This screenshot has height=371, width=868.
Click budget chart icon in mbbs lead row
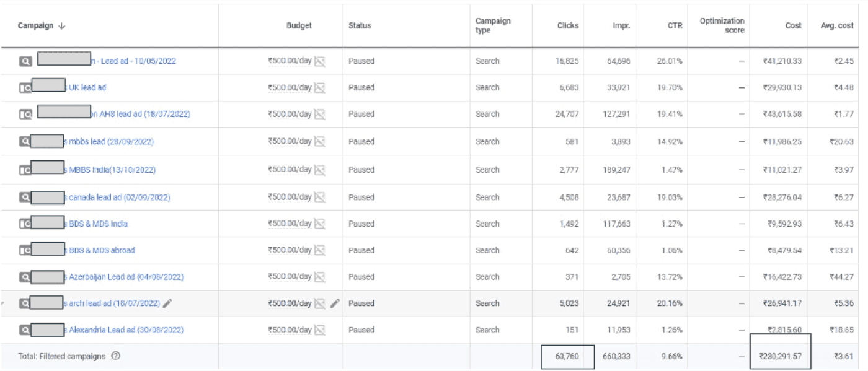coord(319,141)
